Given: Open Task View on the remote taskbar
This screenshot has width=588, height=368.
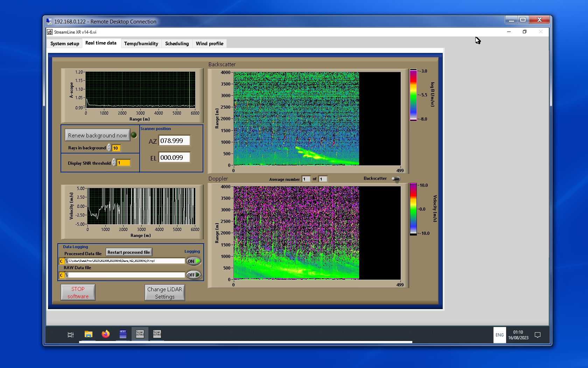Looking at the screenshot, I should 70,335.
